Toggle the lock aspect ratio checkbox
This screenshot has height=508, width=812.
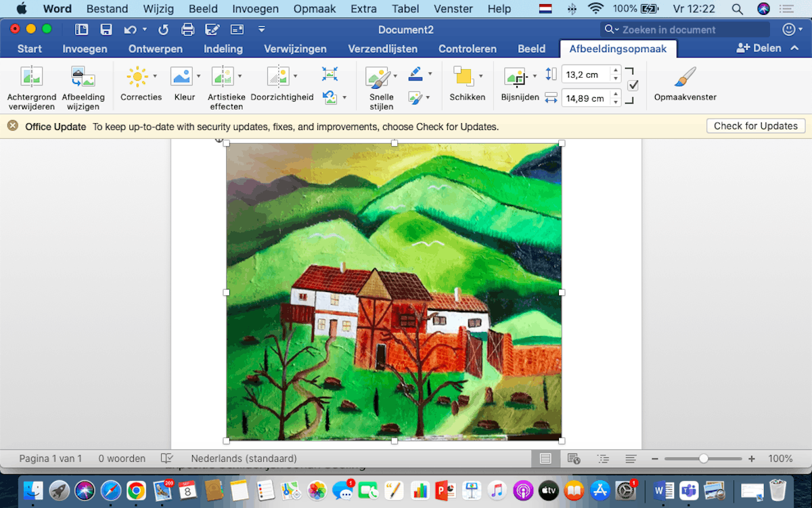pos(633,85)
